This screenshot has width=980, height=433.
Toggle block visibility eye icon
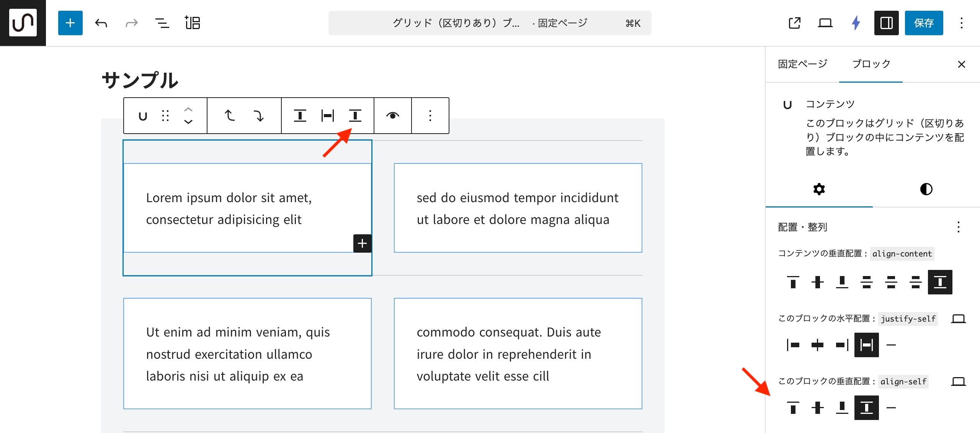[x=392, y=116]
